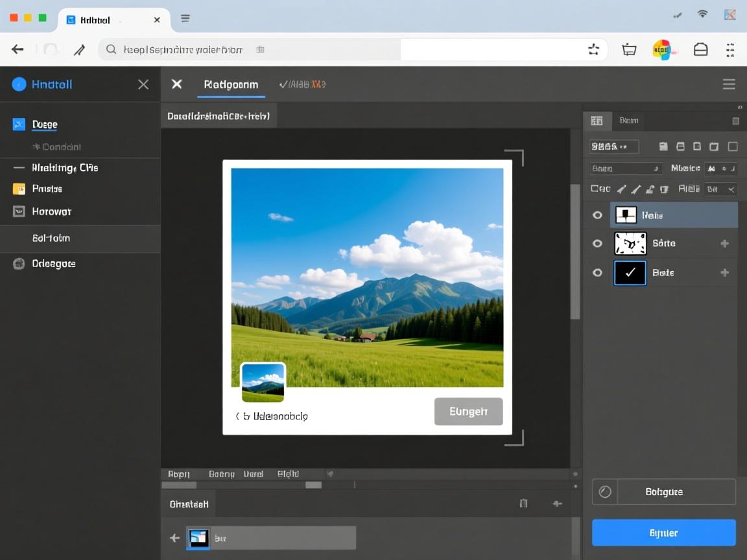Click the plus icon on the Sörte layer
Screen dimensions: 747x560
(724, 244)
